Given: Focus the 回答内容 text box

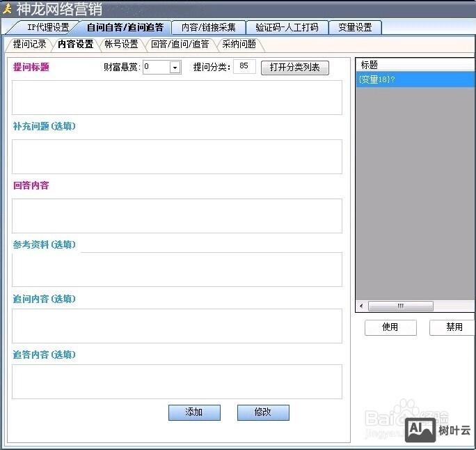Looking at the screenshot, I should coord(177,216).
